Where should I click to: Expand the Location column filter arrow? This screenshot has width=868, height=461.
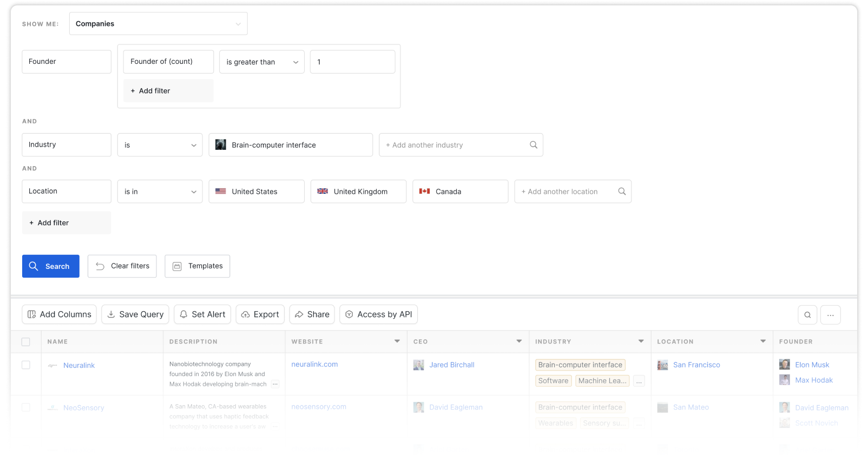(763, 341)
